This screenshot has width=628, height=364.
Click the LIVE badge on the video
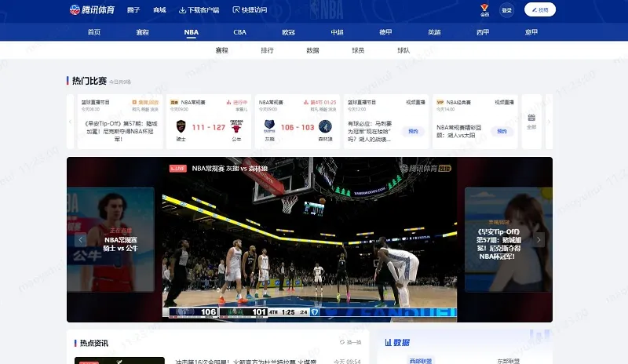point(178,169)
